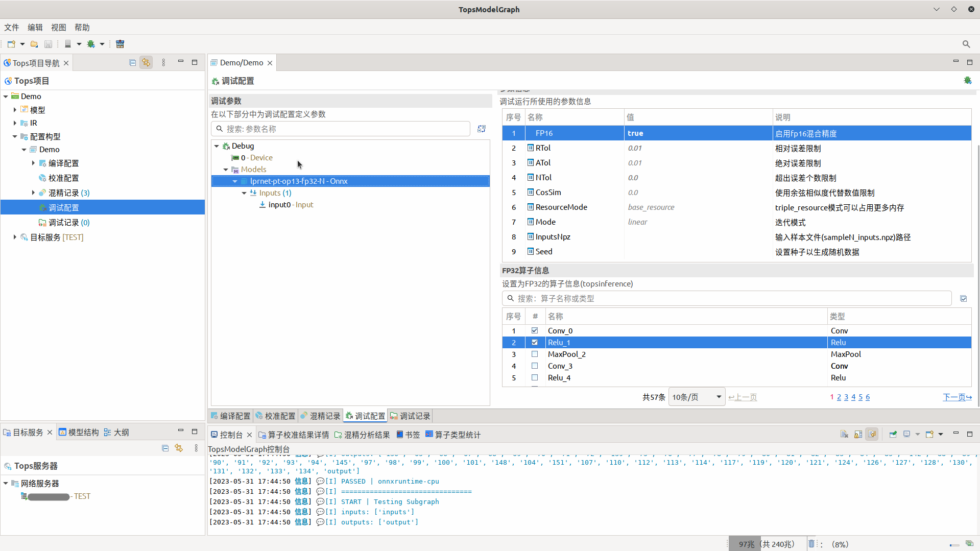Click the select-all icon beside FP32 operator search

click(x=964, y=299)
